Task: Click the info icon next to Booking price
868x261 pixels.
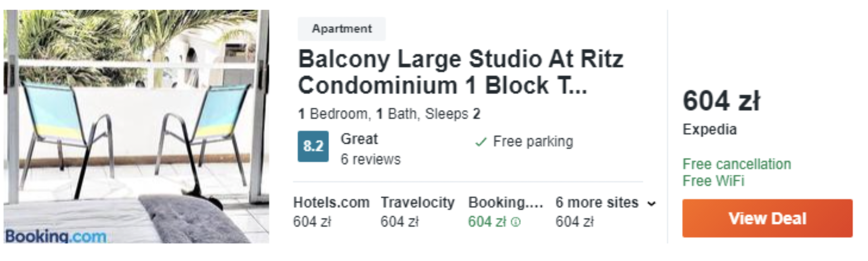Action: [x=516, y=222]
